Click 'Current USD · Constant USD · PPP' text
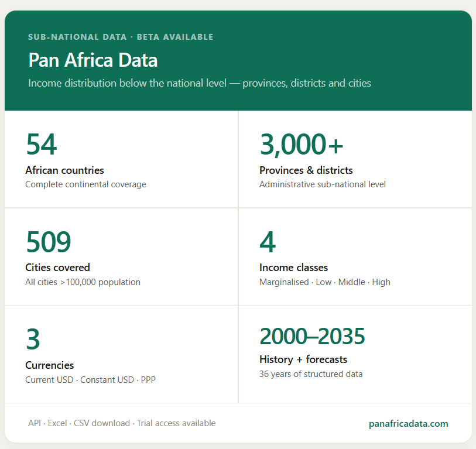The width and height of the screenshot is (476, 449). 91,380
